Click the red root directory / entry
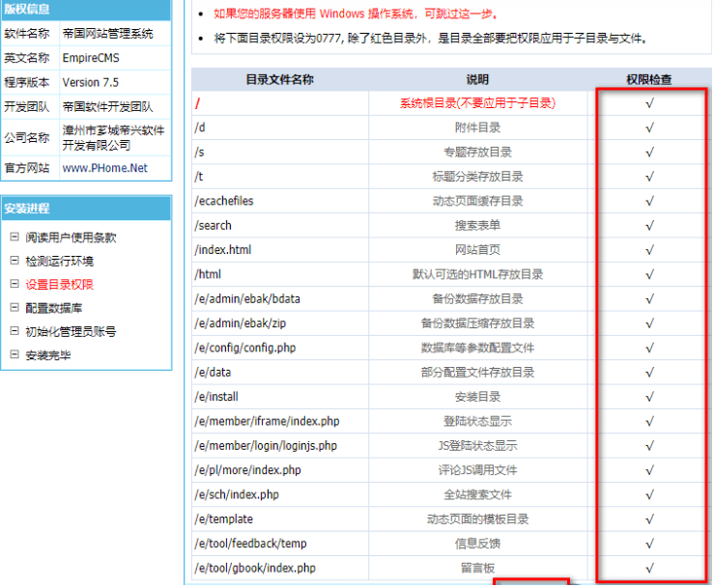 197,102
